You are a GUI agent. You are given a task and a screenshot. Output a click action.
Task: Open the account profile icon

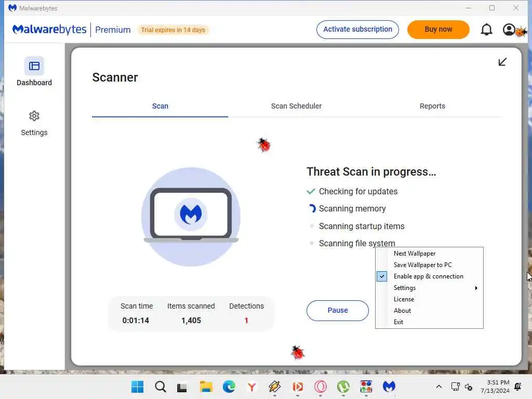(509, 30)
